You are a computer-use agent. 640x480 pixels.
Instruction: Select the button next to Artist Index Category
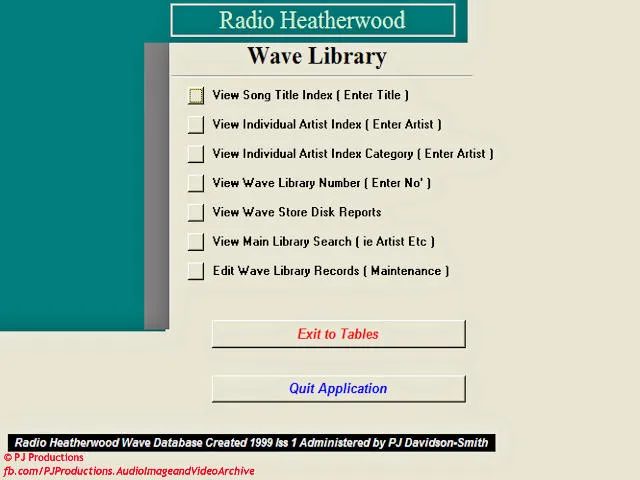196,154
